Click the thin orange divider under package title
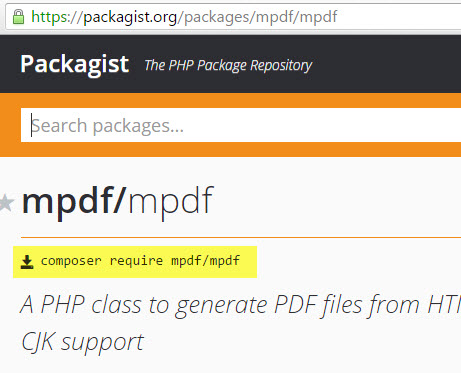The image size is (461, 373). (241, 237)
